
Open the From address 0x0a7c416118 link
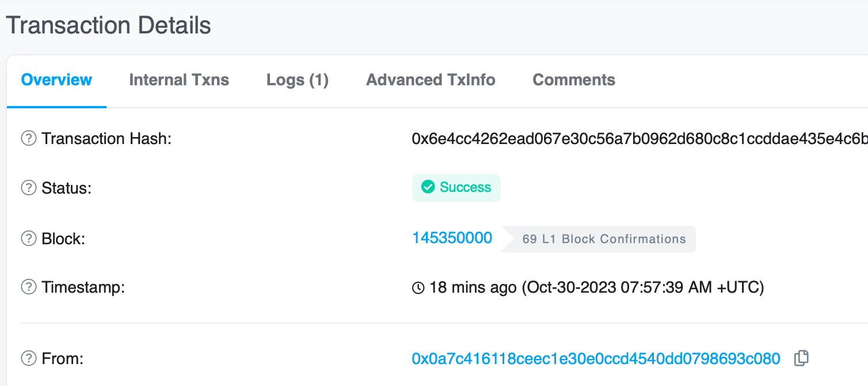[x=596, y=359]
